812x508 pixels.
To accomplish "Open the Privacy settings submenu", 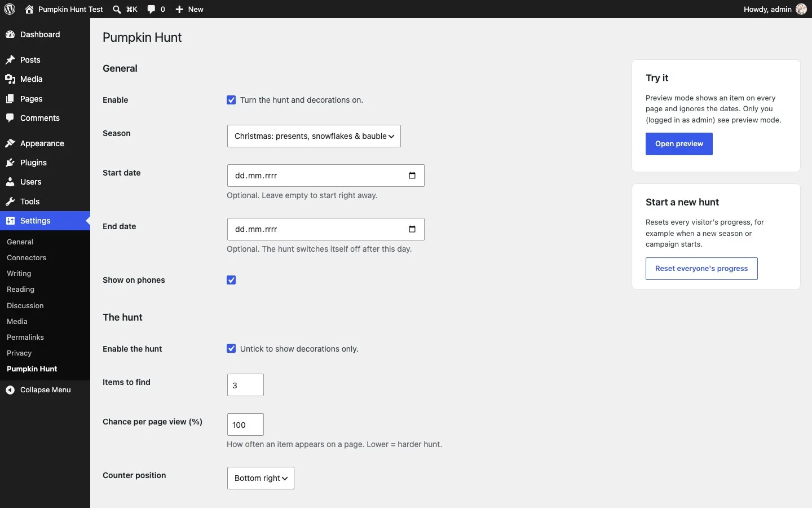I will pyautogui.click(x=19, y=353).
